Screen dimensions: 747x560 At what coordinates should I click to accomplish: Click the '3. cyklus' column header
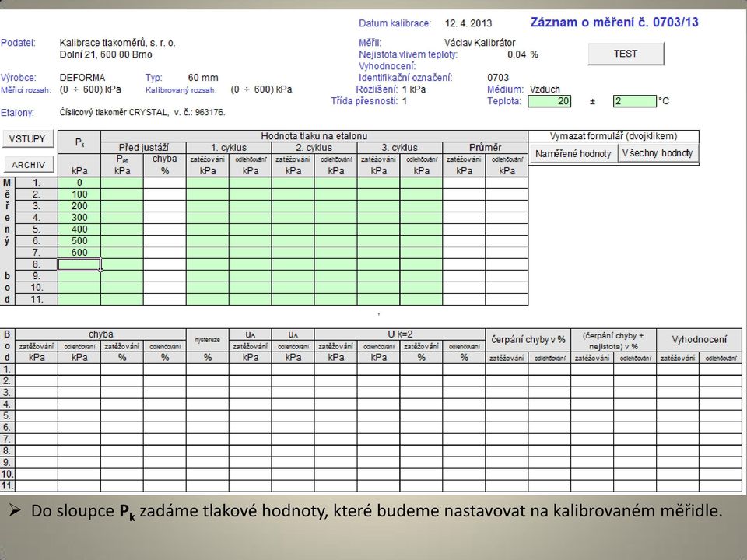pyautogui.click(x=399, y=148)
